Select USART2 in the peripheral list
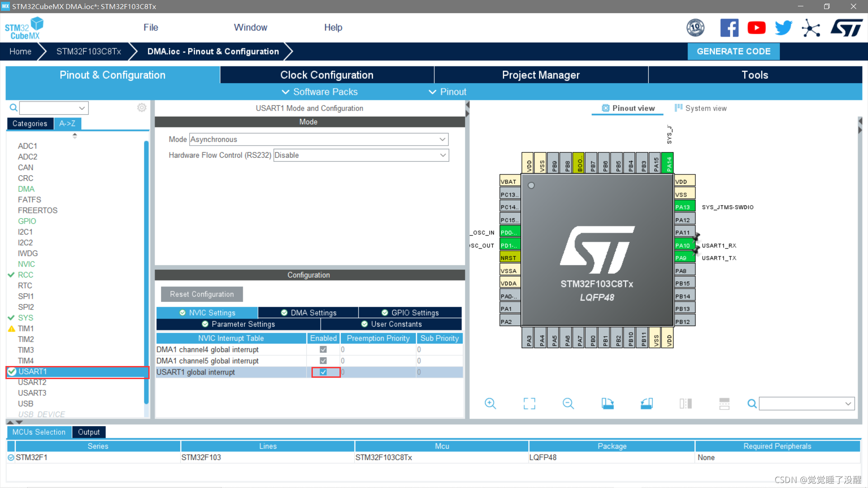This screenshot has width=868, height=488. pos(32,382)
